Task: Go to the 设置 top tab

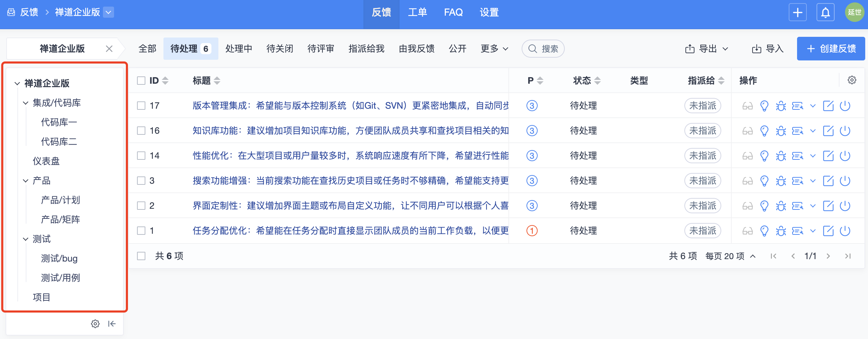Action: 489,13
